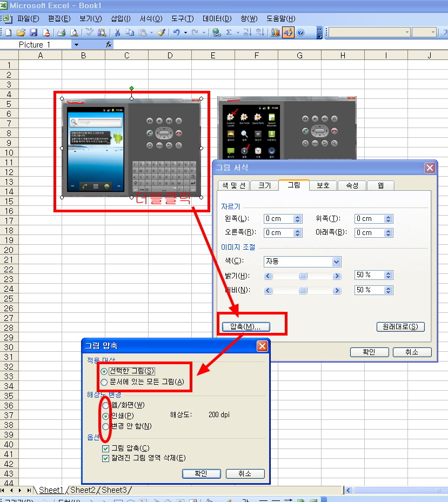Open the Chart Wizard icon

pos(276,32)
